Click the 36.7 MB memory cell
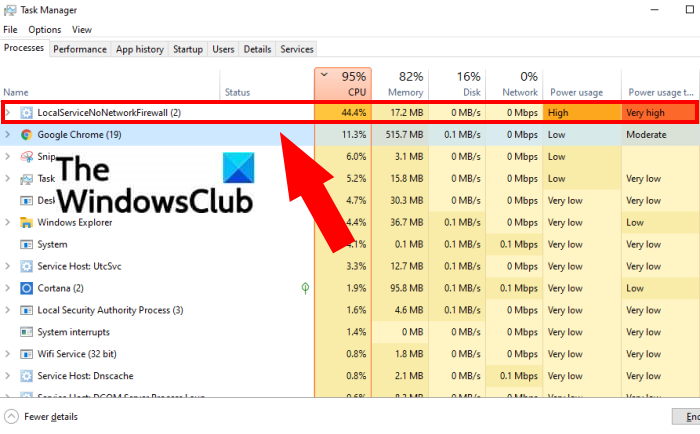 click(400, 222)
